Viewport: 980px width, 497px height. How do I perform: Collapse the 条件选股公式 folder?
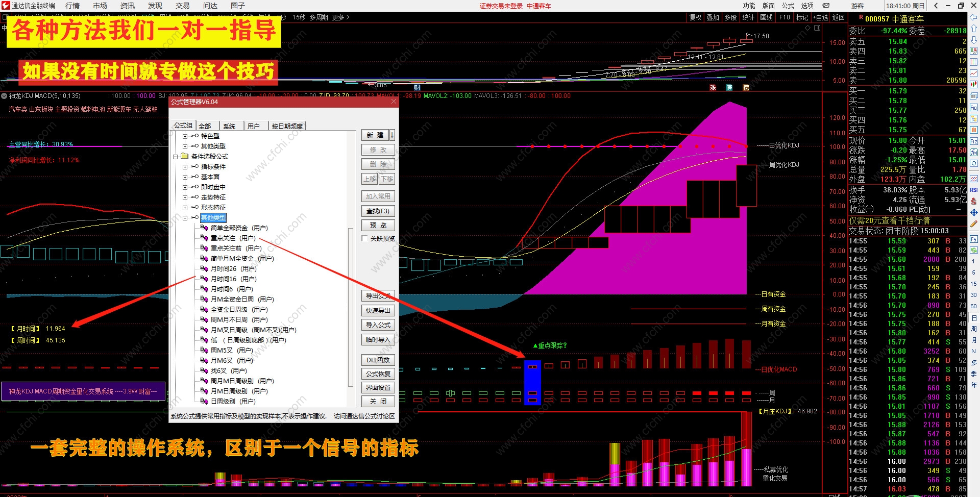click(175, 157)
